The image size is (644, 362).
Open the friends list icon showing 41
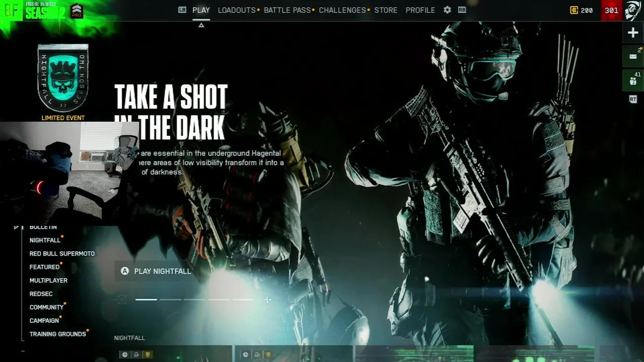tap(633, 81)
